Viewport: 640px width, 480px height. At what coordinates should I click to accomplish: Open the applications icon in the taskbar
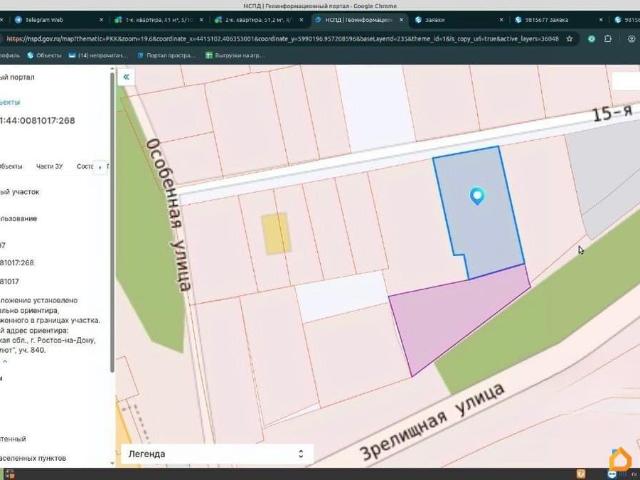click(x=9, y=474)
